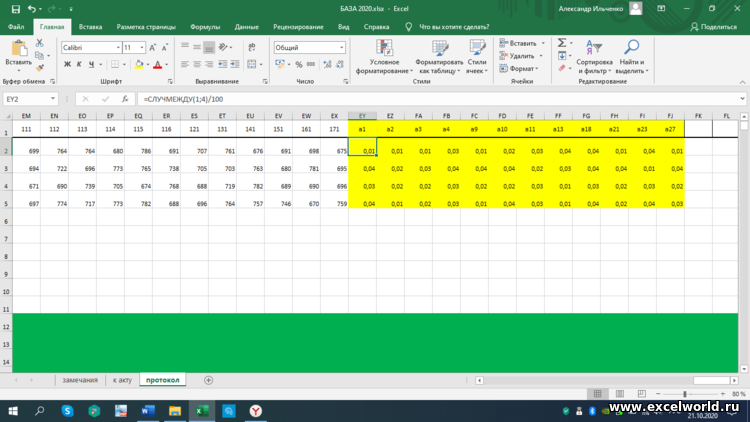750x422 pixels.
Task: Expand the formula bar with chevron
Action: coord(742,99)
